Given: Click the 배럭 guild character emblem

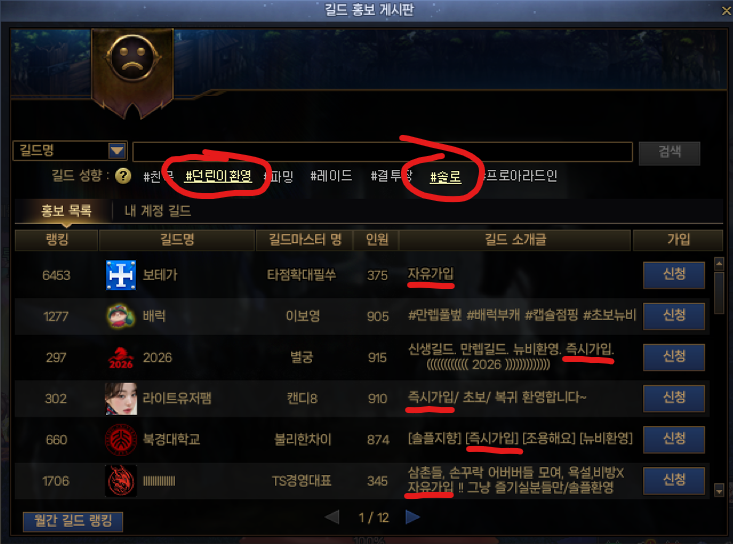Looking at the screenshot, I should tap(121, 316).
